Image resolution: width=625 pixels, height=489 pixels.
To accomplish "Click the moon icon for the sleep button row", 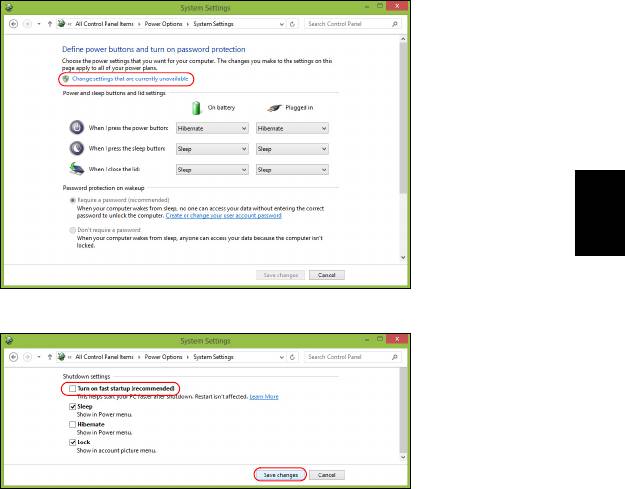I will coord(77,149).
